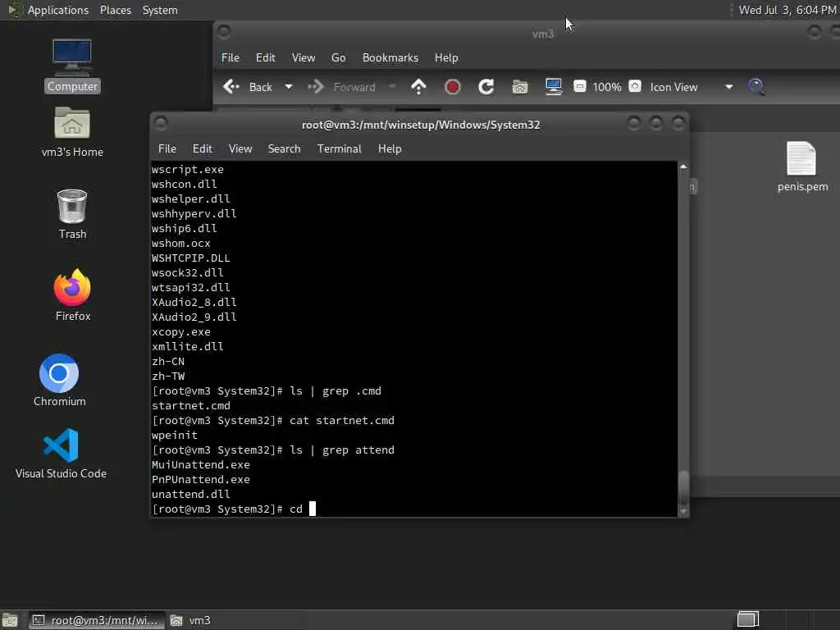Launch Firefox from the desktop
Image resolution: width=840 pixels, height=630 pixels.
coord(72,294)
